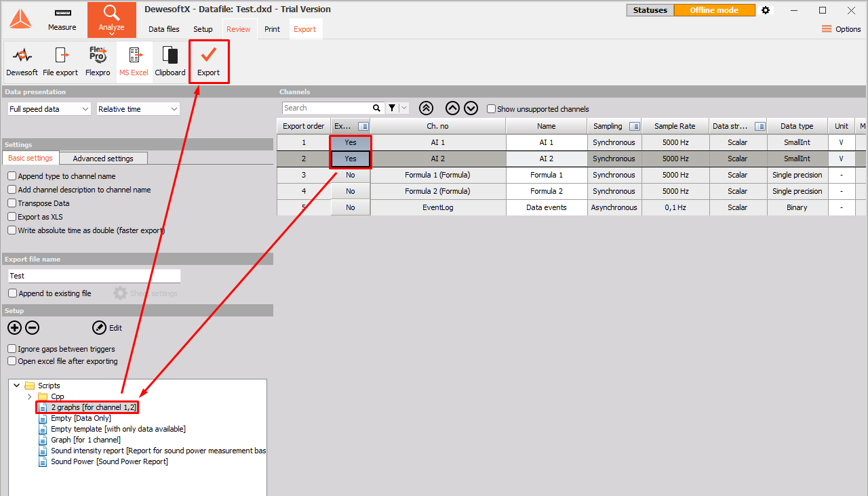Enable Export as XLS
This screenshot has height=496, width=868.
pos(12,217)
